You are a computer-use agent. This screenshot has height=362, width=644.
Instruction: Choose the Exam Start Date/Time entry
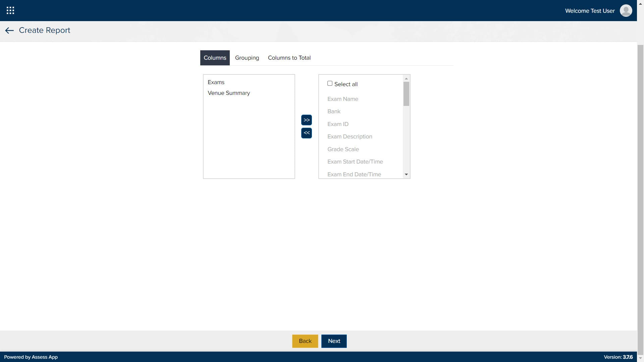point(355,162)
